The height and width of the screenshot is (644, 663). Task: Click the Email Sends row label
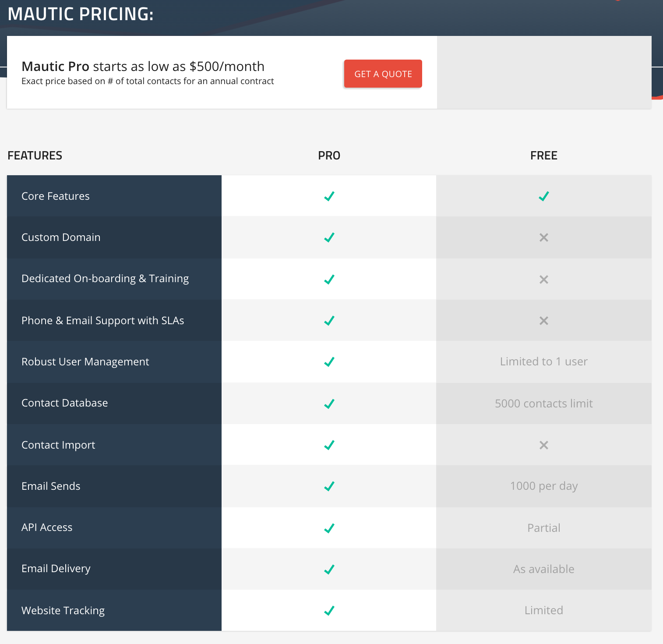coord(51,486)
